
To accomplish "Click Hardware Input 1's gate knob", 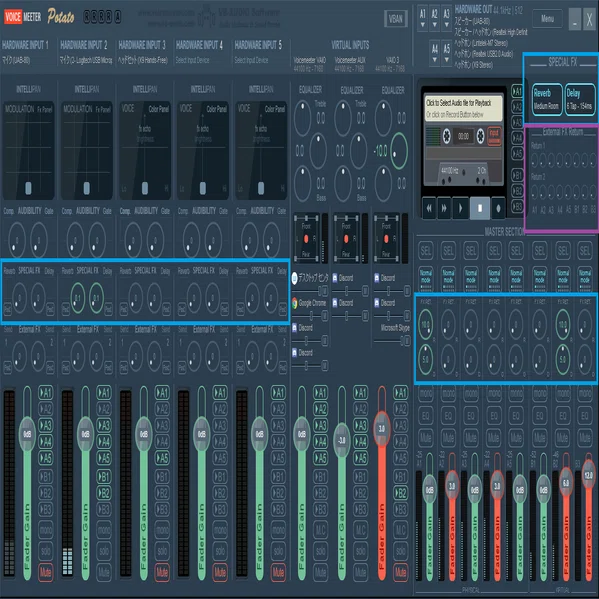I will tap(39, 240).
